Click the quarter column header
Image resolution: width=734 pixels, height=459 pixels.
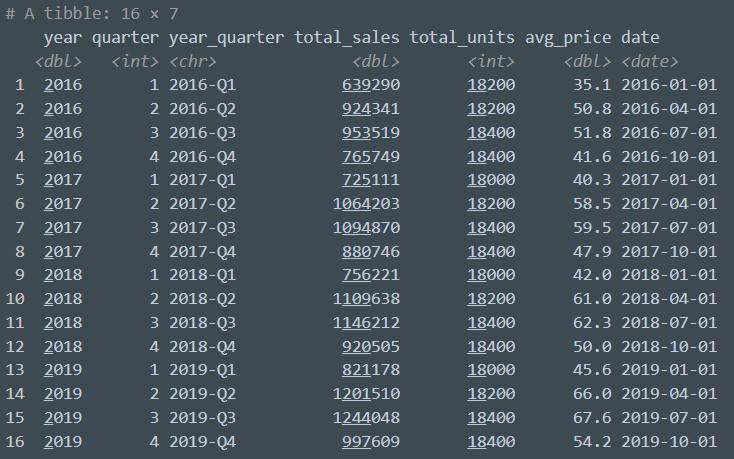point(125,38)
